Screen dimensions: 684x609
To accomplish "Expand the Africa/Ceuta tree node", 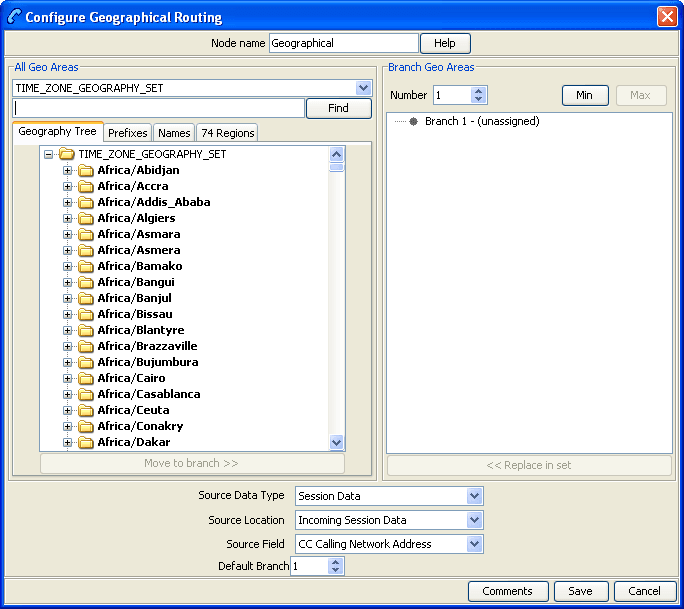I will click(67, 410).
